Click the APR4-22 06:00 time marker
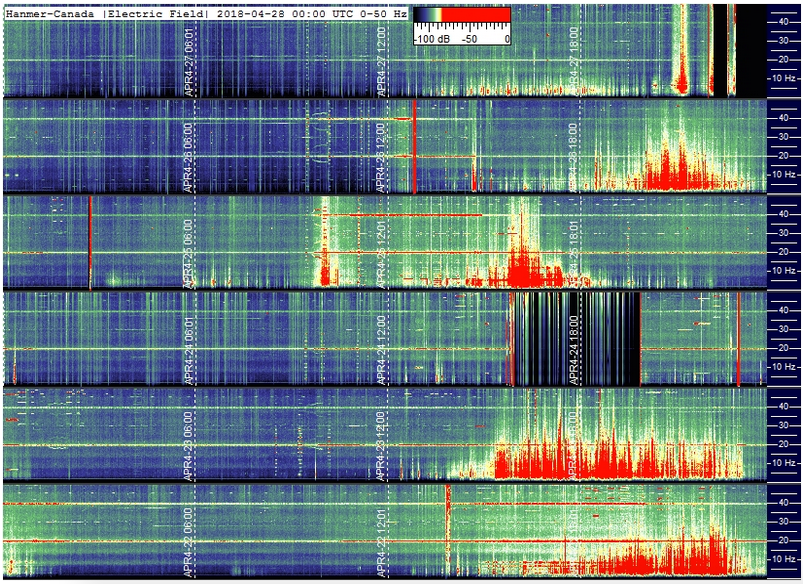The image size is (803, 584). pyautogui.click(x=189, y=543)
